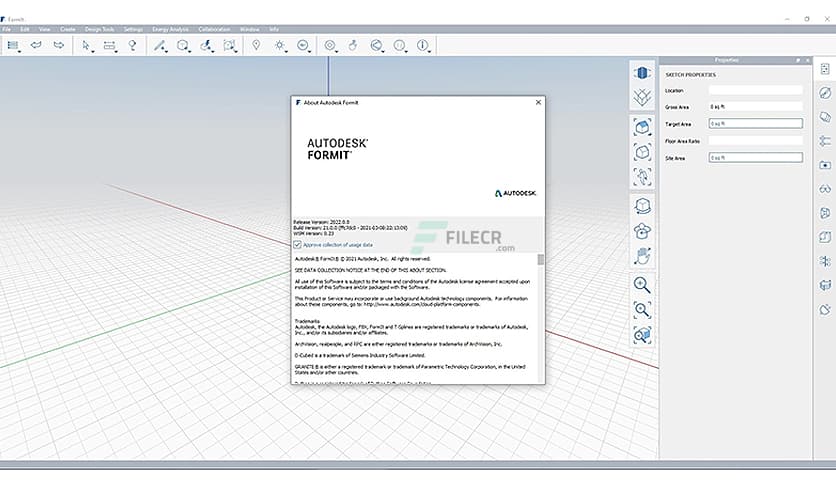Toggle the perspective view cube icon
The height and width of the screenshot is (484, 836).
tap(642, 73)
